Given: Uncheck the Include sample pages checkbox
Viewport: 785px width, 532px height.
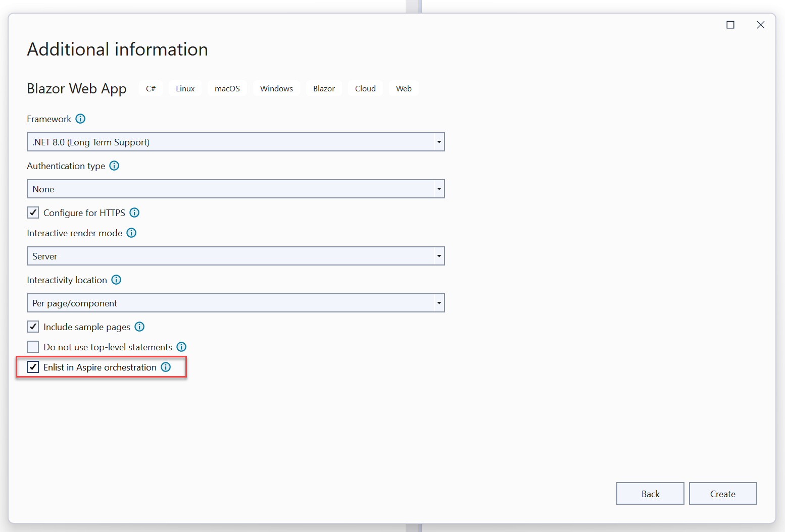Looking at the screenshot, I should [x=33, y=327].
